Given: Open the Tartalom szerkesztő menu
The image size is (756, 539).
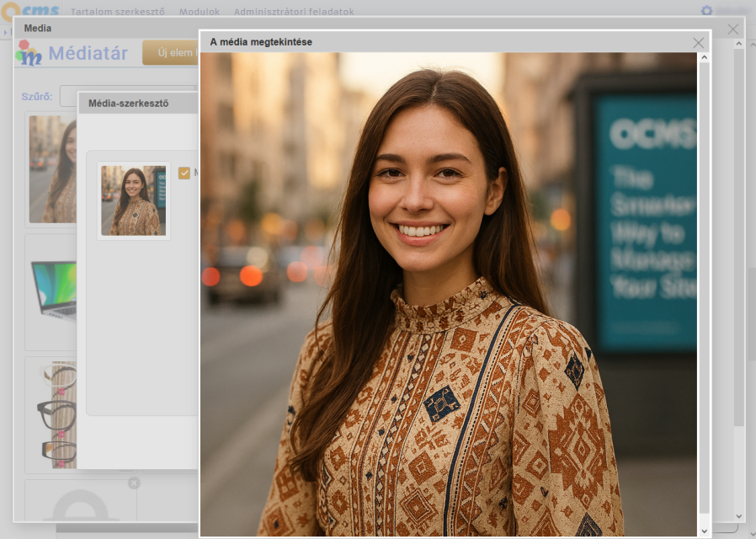Looking at the screenshot, I should pyautogui.click(x=118, y=12).
